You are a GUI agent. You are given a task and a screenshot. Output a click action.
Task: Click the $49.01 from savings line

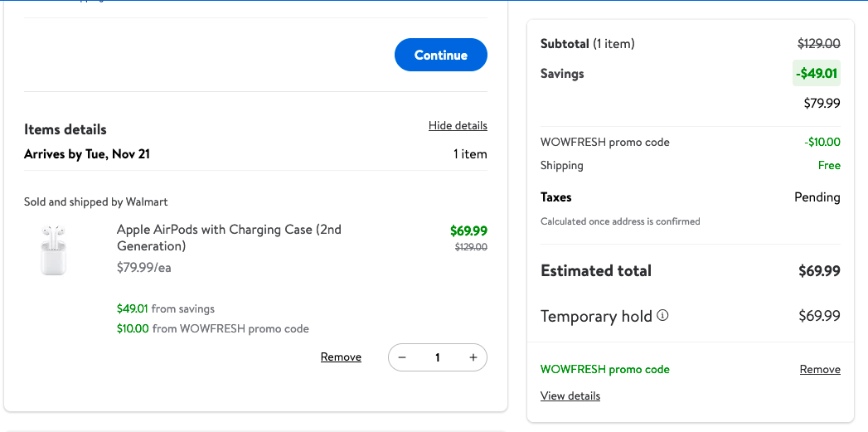[166, 308]
